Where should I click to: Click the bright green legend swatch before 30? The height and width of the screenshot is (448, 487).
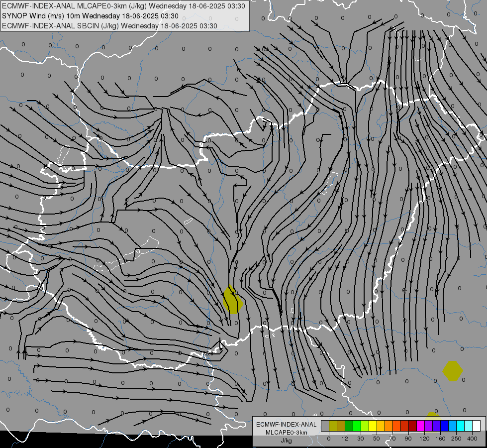pos(357,426)
